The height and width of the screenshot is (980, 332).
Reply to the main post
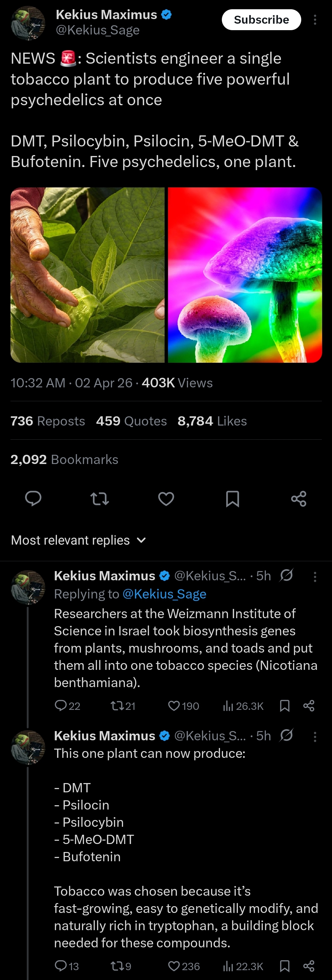(x=33, y=498)
